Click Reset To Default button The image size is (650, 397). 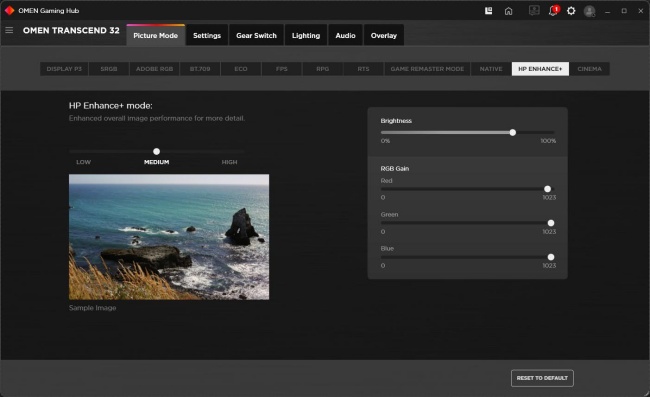[542, 378]
